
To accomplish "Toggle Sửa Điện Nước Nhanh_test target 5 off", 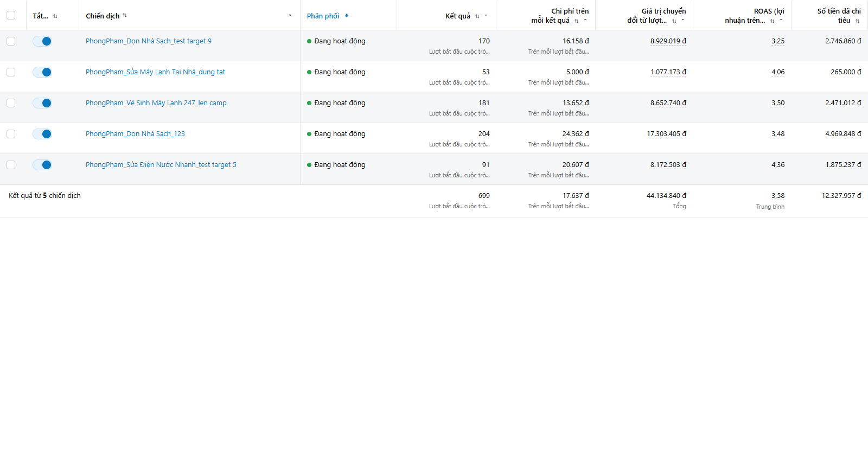I will pos(42,165).
